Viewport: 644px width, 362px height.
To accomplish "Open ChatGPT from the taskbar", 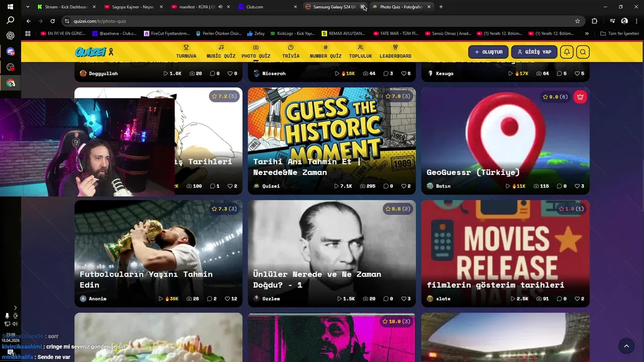I will point(10,36).
